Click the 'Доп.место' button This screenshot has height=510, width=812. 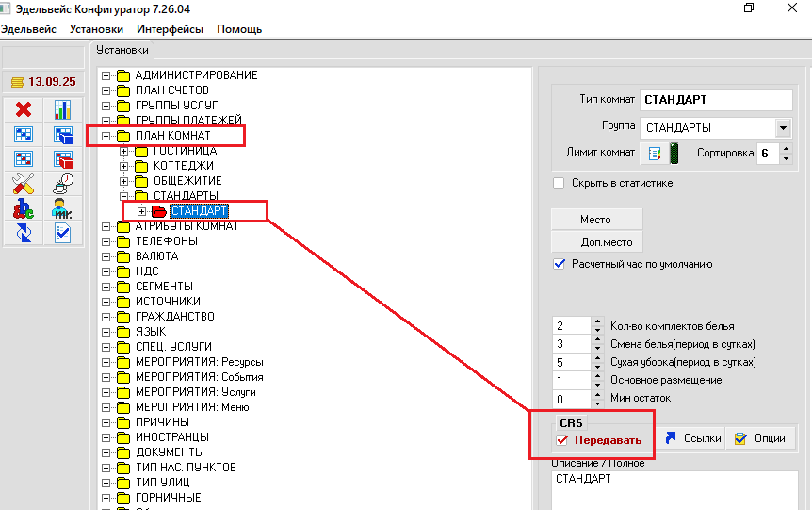pyautogui.click(x=595, y=242)
